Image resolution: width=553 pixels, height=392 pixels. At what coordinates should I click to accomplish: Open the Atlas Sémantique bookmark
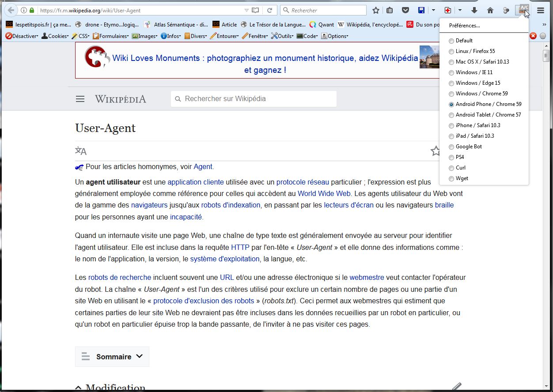coord(176,25)
